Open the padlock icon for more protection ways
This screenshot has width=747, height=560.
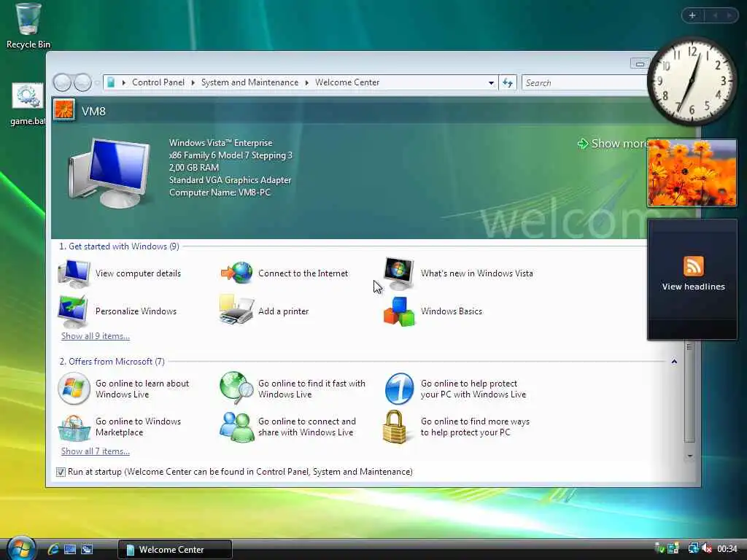click(x=395, y=427)
